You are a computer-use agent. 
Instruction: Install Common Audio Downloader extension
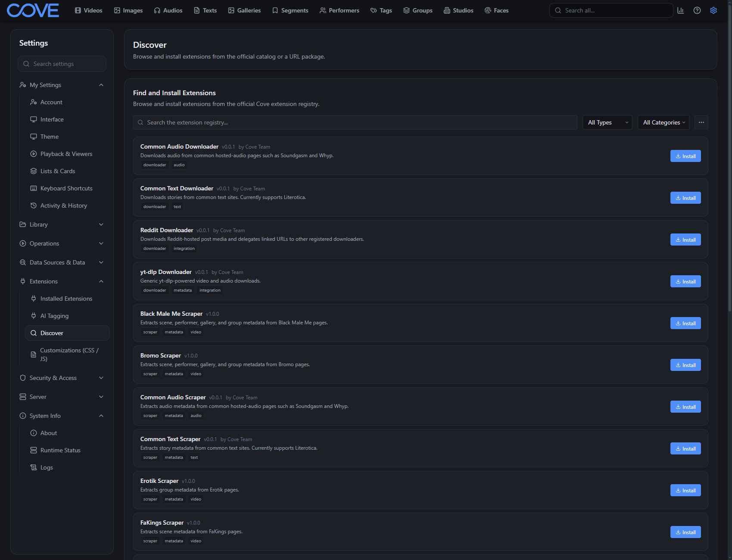pos(685,156)
